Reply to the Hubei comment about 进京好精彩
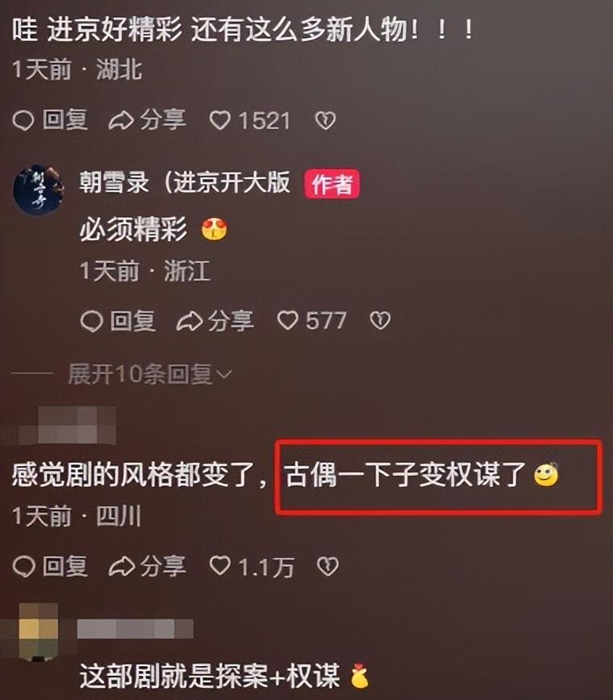Screen dimensions: 613x700 (x=50, y=120)
